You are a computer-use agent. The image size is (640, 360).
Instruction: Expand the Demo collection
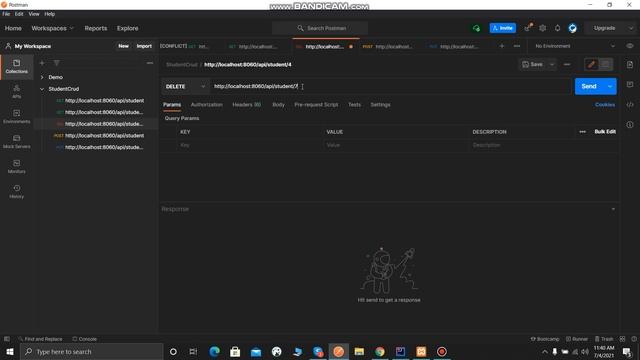[42, 77]
